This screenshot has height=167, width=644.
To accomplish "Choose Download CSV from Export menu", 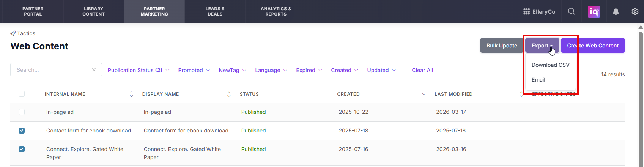I will tap(550, 65).
